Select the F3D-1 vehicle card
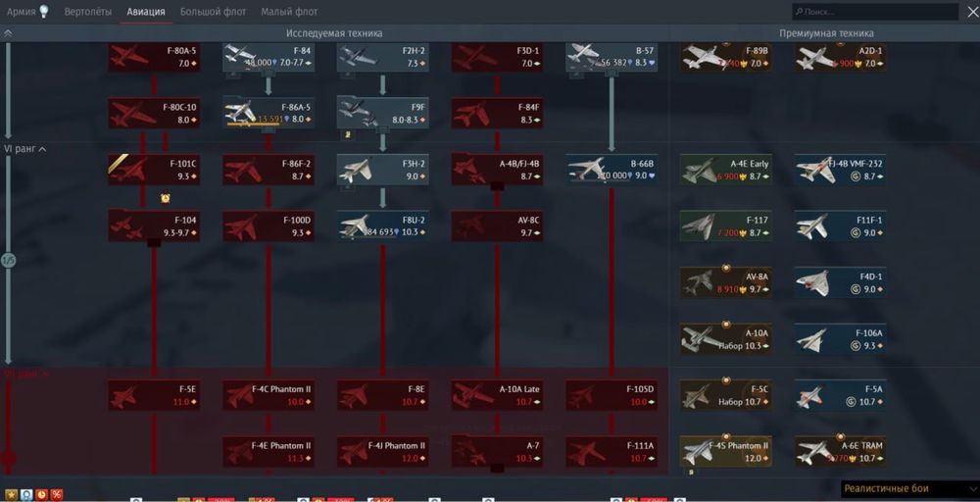The height and width of the screenshot is (502, 980). click(498, 58)
